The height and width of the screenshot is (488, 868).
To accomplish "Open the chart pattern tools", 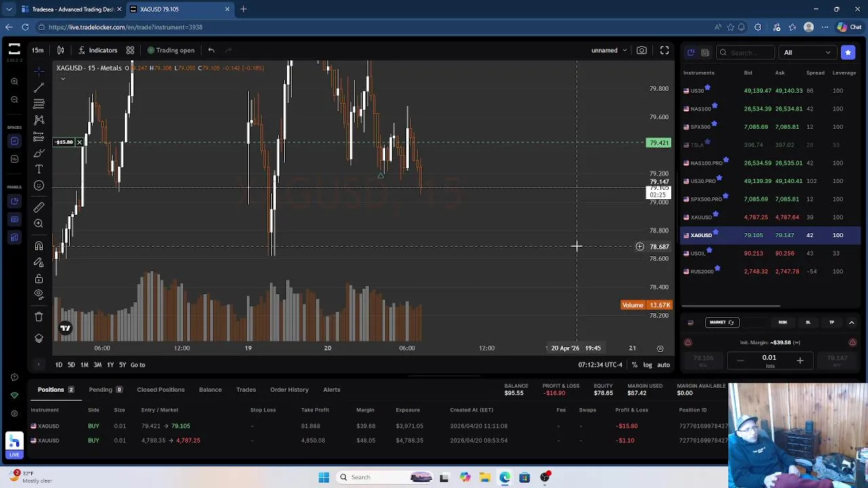I will (x=39, y=120).
